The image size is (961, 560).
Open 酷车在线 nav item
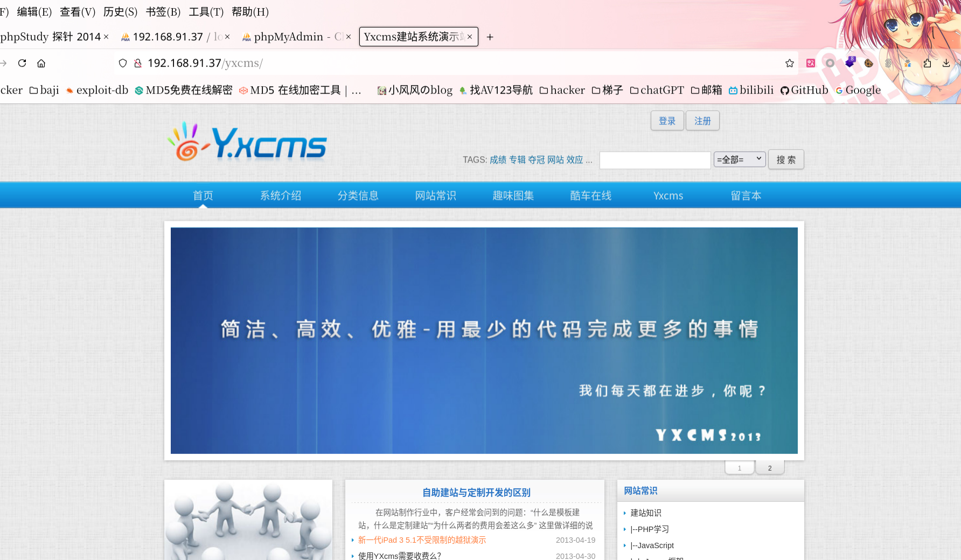[591, 195]
